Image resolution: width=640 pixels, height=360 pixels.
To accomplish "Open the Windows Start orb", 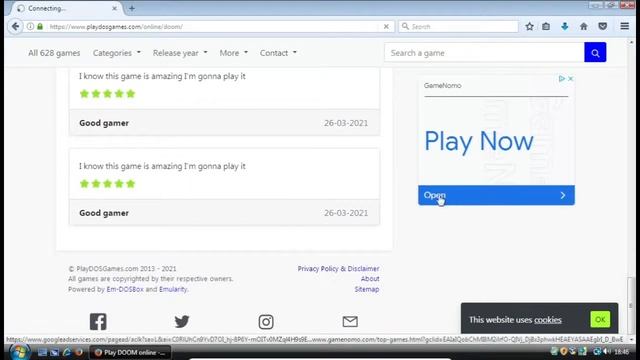I will tap(19, 352).
